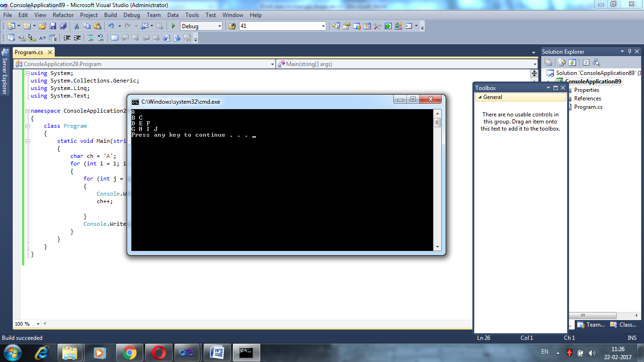The height and width of the screenshot is (362, 644).
Task: Click the Undo icon on toolbar
Action: (x=112, y=26)
